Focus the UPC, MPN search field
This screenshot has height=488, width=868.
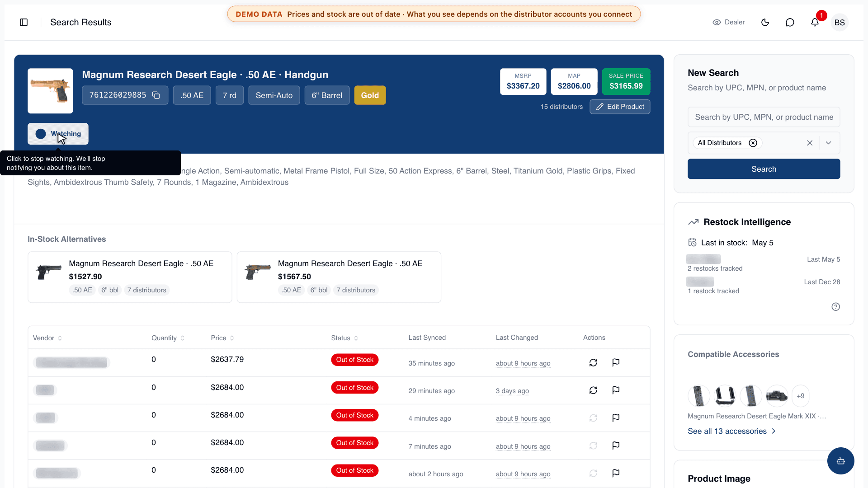coord(764,117)
